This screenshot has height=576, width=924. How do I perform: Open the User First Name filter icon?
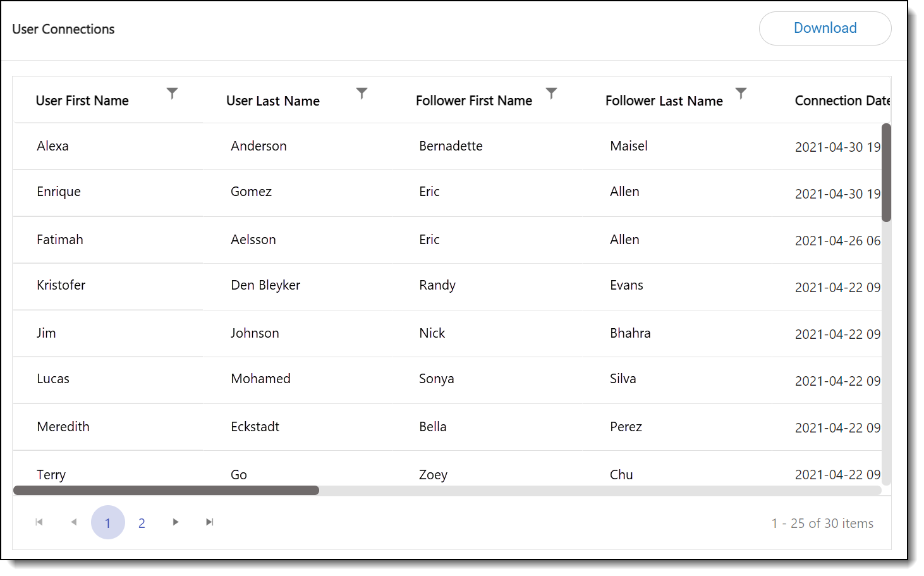click(x=172, y=94)
